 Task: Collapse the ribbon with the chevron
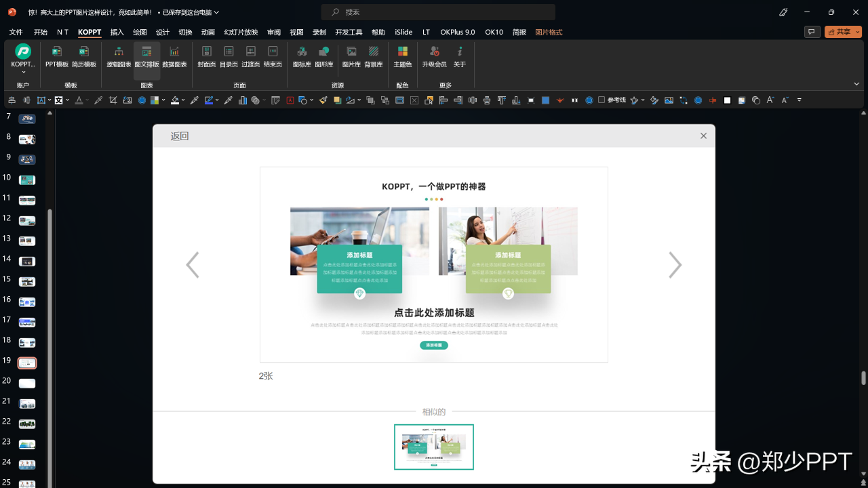click(x=856, y=84)
